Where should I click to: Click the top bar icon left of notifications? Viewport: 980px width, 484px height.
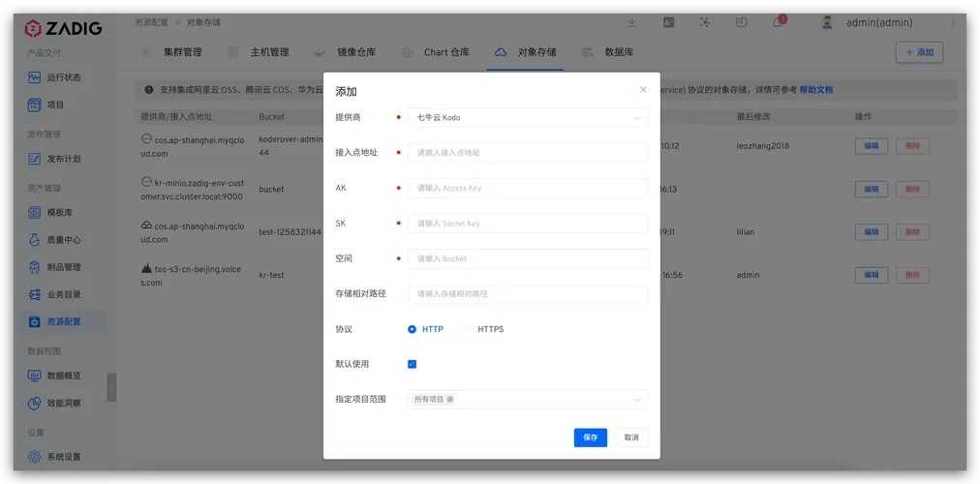[x=741, y=22]
